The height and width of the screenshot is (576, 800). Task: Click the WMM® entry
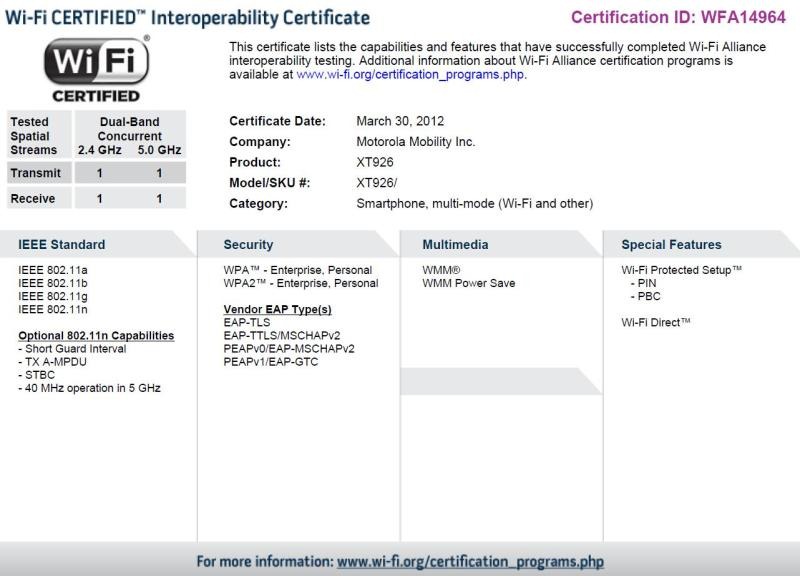(x=441, y=270)
